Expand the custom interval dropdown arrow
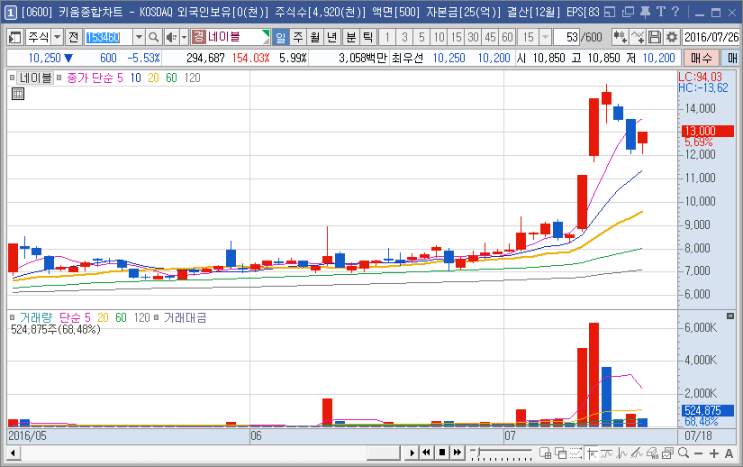The height and width of the screenshot is (467, 743). coord(545,37)
